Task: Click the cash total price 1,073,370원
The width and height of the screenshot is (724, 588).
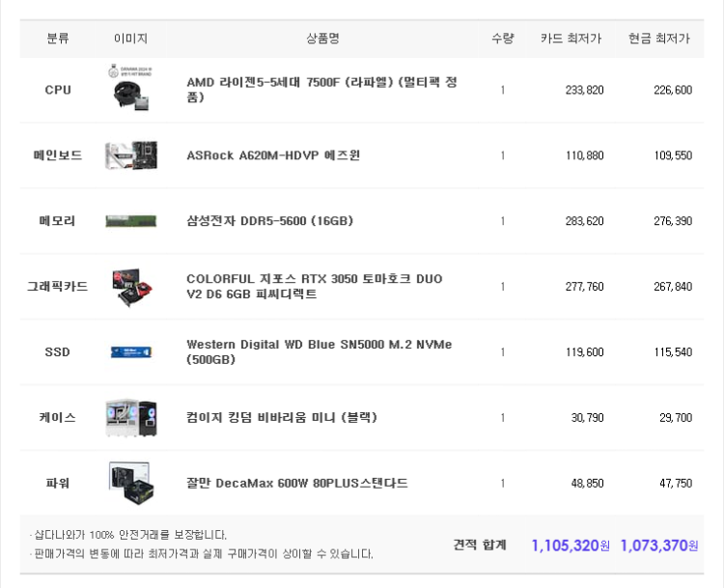Action: click(658, 546)
